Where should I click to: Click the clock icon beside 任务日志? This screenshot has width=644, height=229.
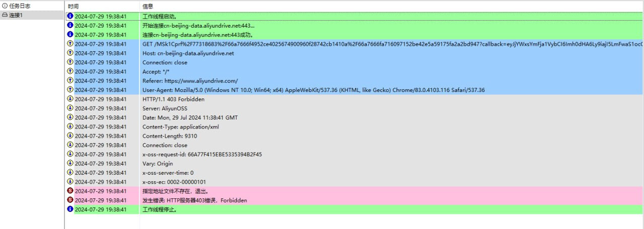(5, 6)
